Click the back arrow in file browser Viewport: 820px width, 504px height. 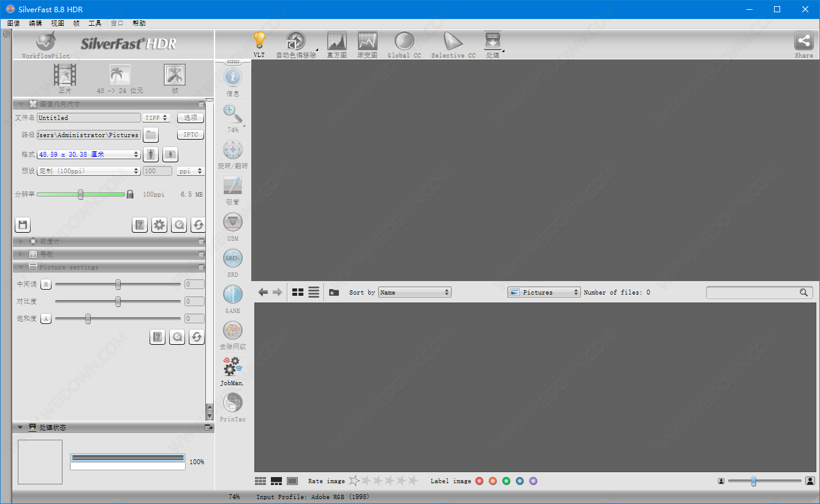(x=263, y=292)
